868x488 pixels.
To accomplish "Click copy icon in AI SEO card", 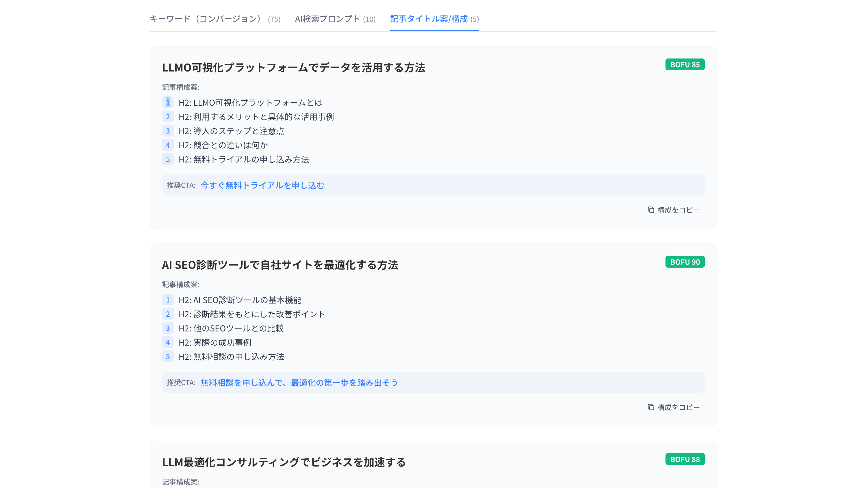I will point(651,407).
